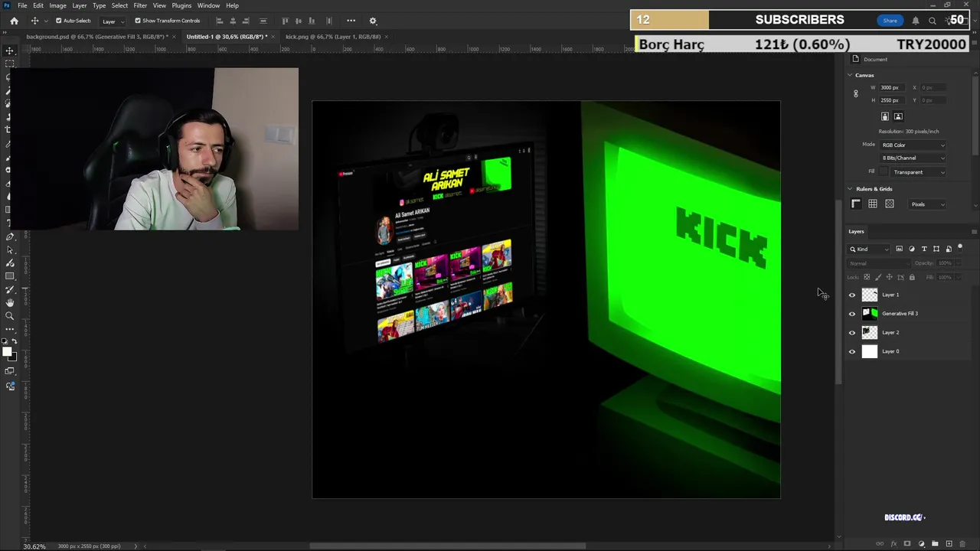
Task: Click the guides icon in Rulers & Grids
Action: coord(890,204)
